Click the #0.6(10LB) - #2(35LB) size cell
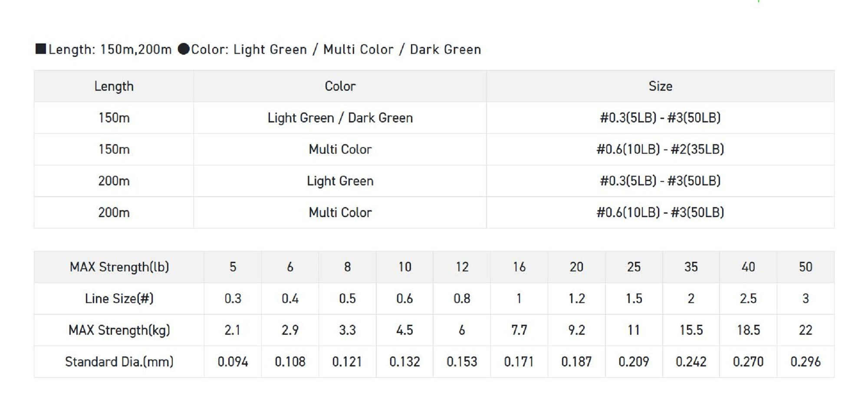This screenshot has height=399, width=868. click(x=660, y=149)
